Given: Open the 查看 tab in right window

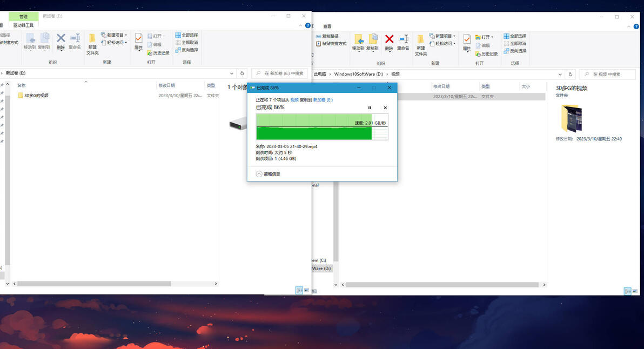Looking at the screenshot, I should [327, 26].
